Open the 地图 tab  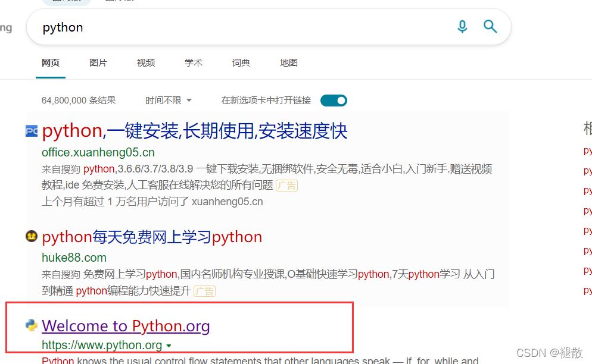click(x=288, y=62)
